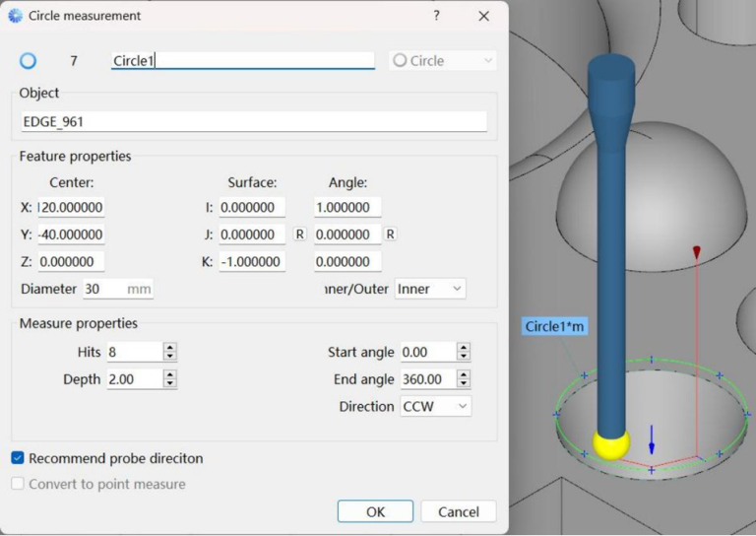Click the blue down arrow in the hole
This screenshot has width=756, height=536.
652,440
